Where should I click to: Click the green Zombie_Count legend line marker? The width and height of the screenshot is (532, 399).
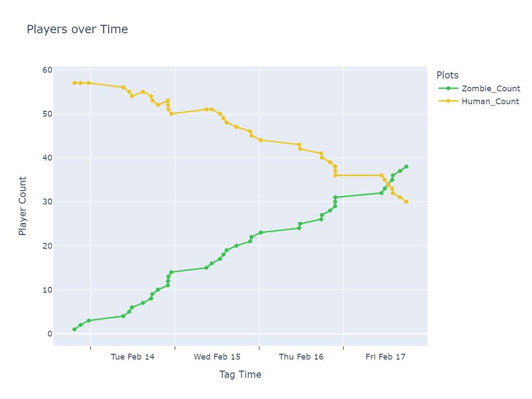point(448,88)
